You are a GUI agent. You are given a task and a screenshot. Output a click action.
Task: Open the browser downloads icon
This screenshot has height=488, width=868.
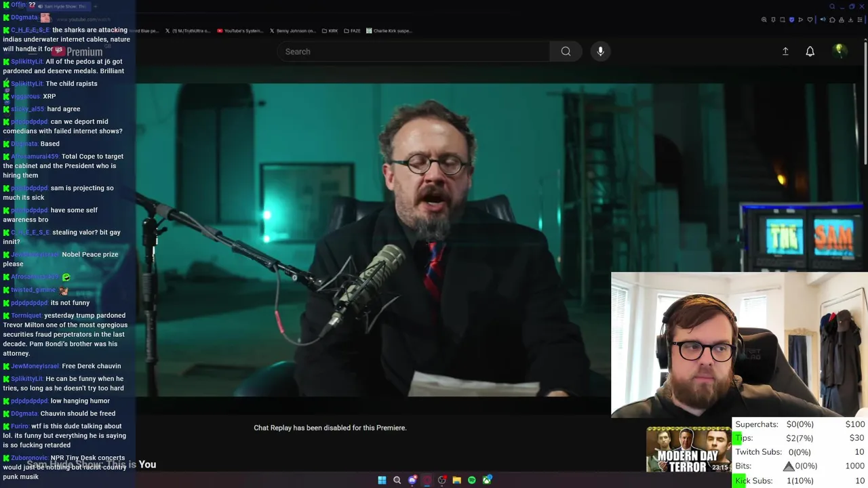tap(850, 20)
